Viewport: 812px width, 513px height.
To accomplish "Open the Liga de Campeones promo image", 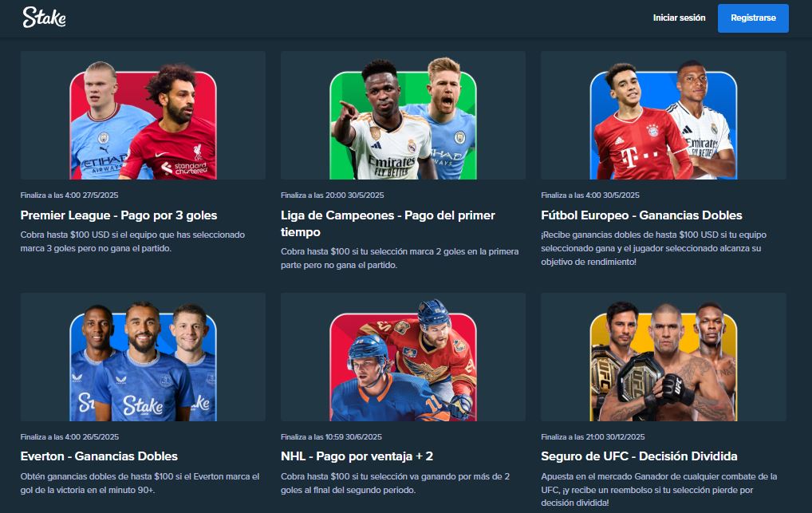I will [403, 115].
